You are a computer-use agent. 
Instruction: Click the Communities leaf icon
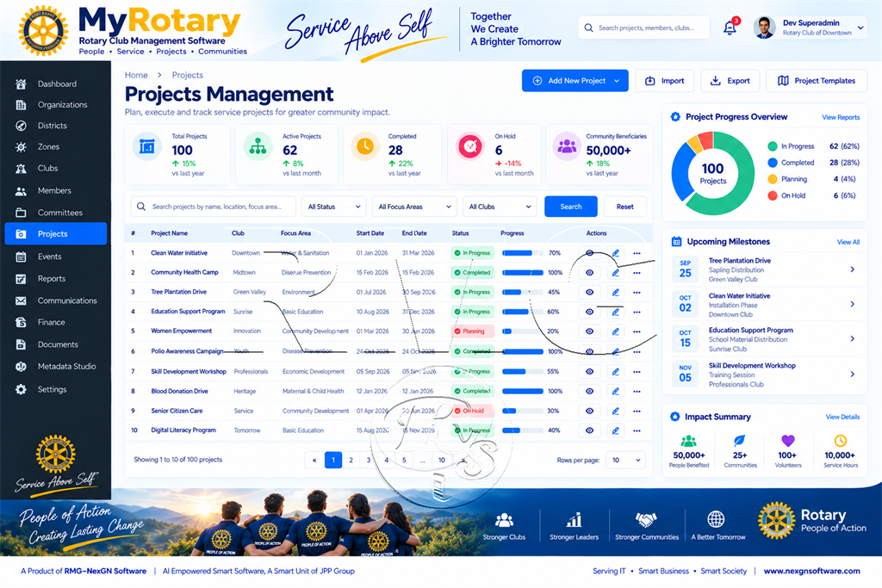(x=740, y=441)
